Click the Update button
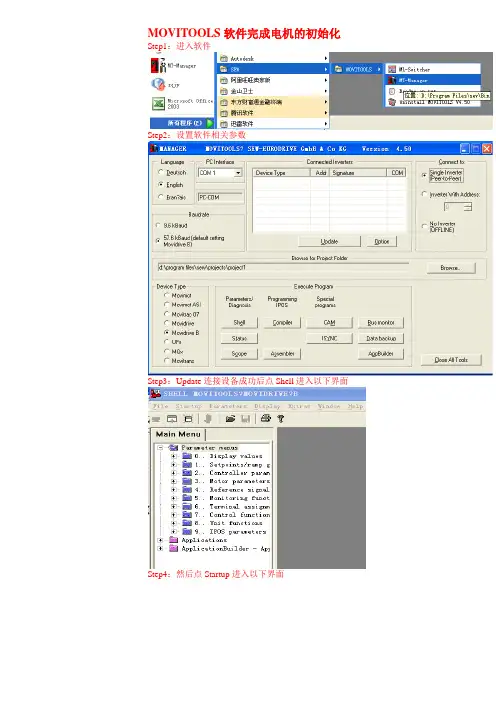This screenshot has width=496, height=702. point(329,241)
